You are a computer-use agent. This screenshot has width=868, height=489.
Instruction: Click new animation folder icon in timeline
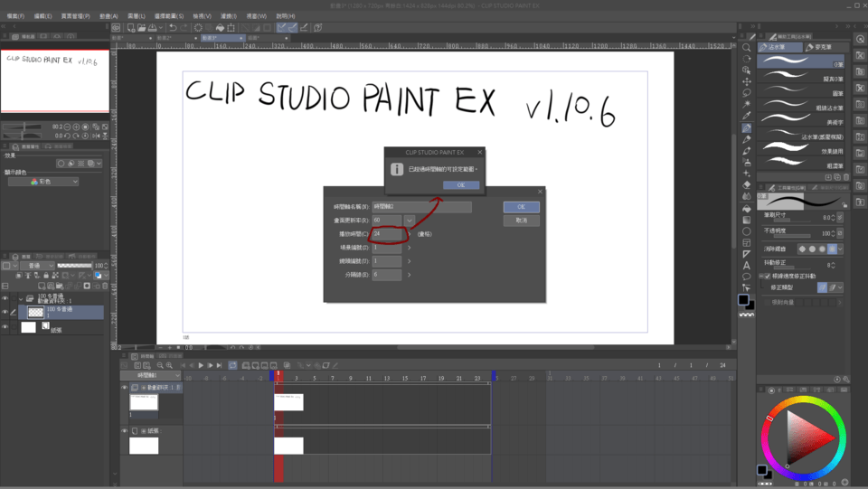click(x=246, y=365)
